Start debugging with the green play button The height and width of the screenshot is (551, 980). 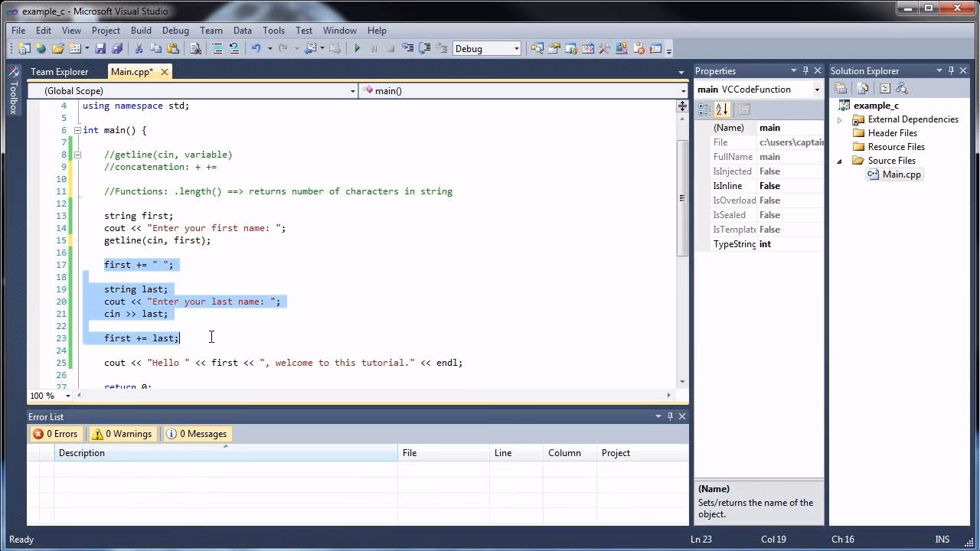click(357, 47)
